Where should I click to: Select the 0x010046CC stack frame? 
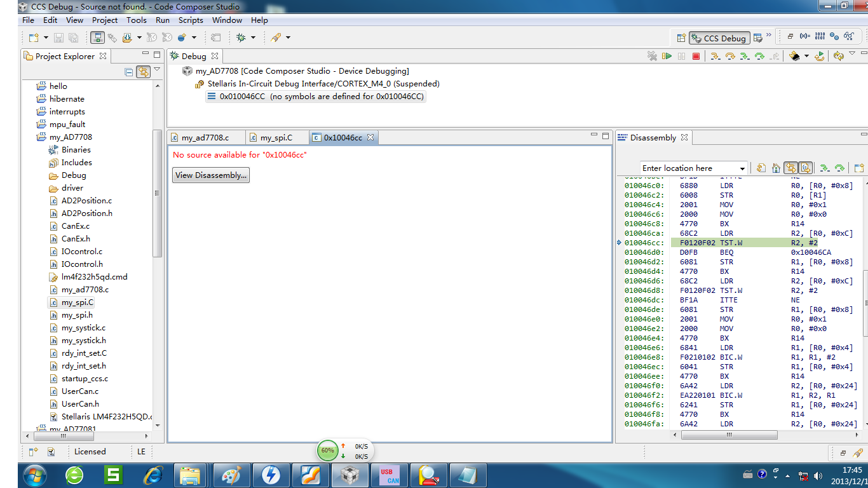tap(316, 97)
